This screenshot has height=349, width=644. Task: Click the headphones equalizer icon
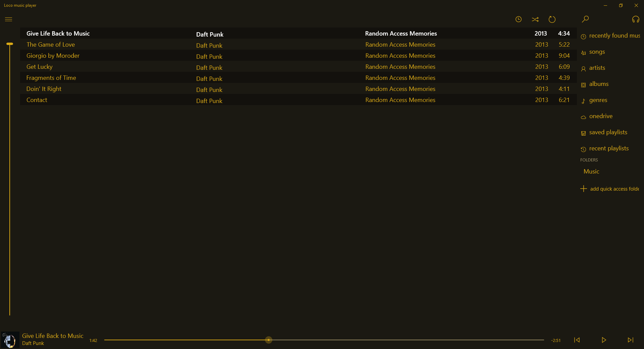coord(636,19)
